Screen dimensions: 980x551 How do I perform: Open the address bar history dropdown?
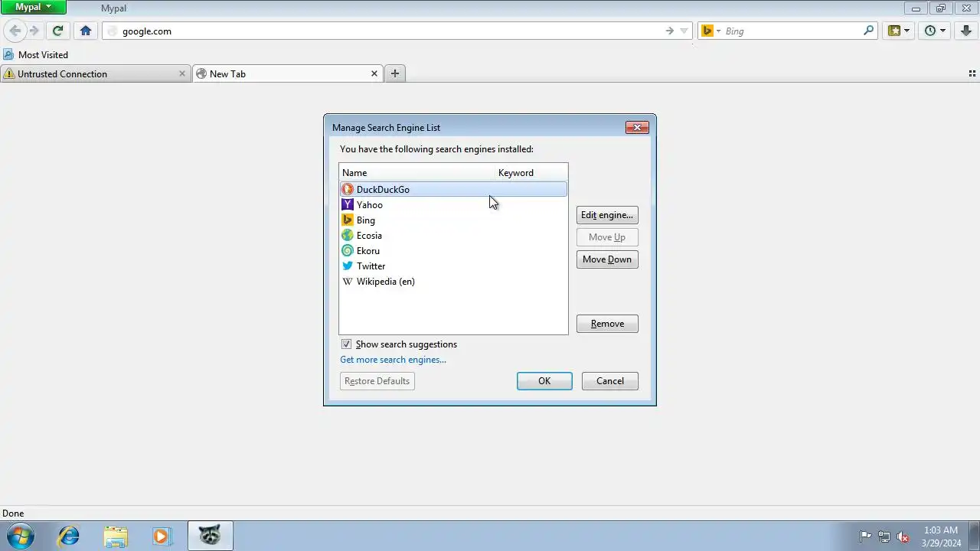[x=684, y=31]
